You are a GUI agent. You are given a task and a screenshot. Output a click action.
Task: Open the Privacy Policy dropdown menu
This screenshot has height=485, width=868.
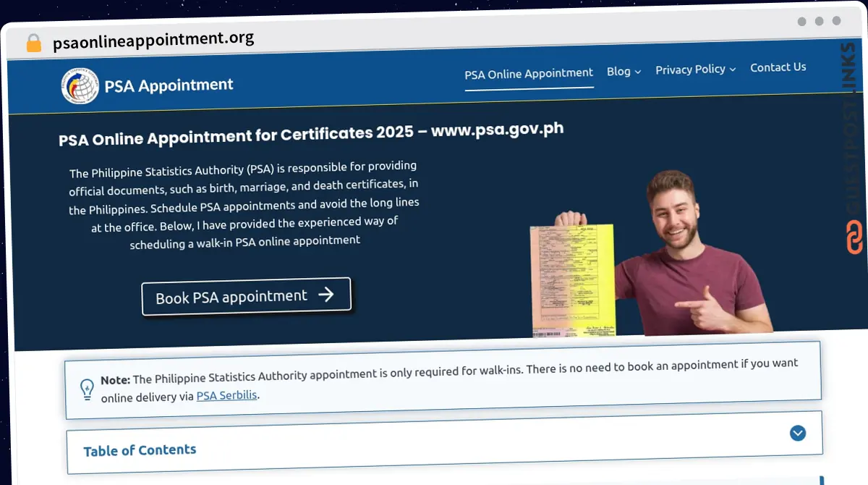pyautogui.click(x=695, y=69)
